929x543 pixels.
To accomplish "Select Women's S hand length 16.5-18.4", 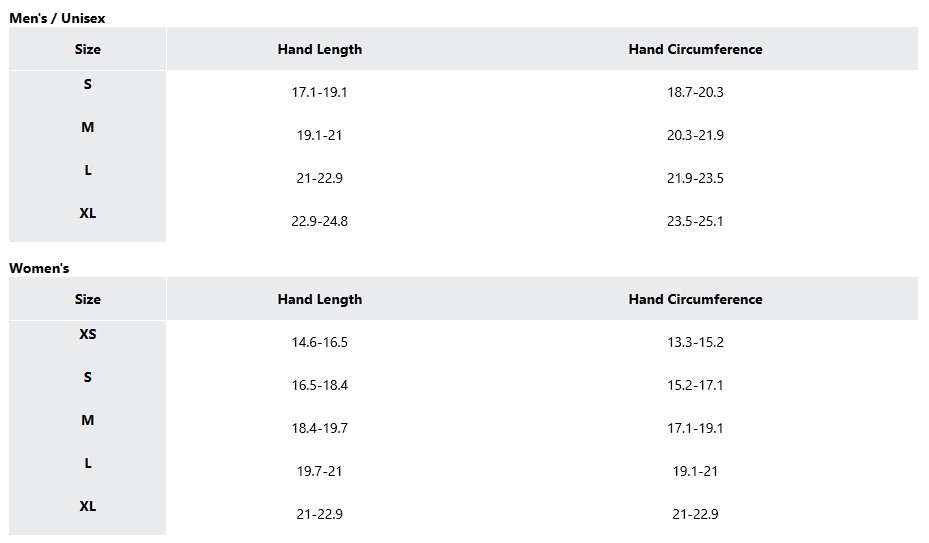I will tap(319, 385).
